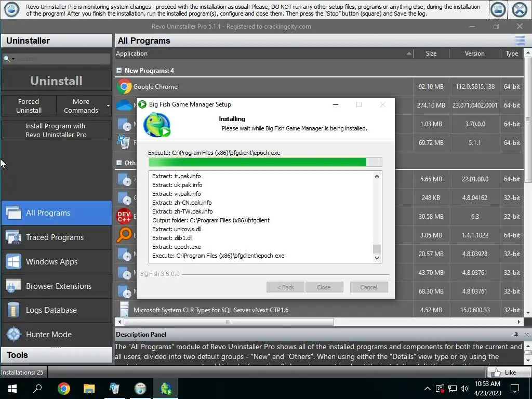532x399 pixels.
Task: Click version 112.0.5615.138 cell
Action: (x=475, y=87)
